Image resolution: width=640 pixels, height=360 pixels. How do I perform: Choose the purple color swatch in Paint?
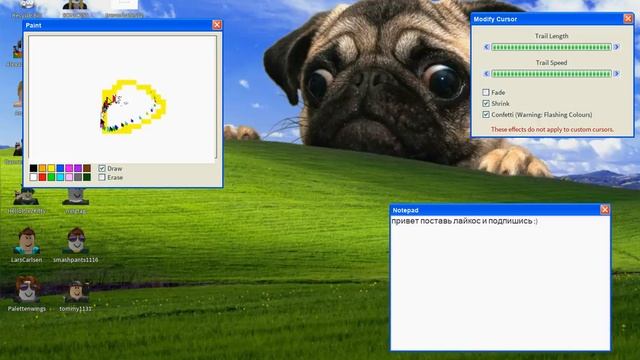[x=78, y=168]
